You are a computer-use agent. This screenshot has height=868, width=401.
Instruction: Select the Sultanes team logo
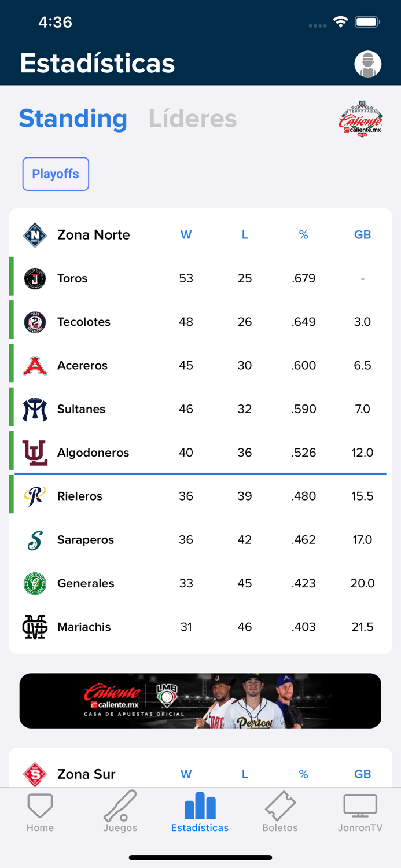(34, 409)
